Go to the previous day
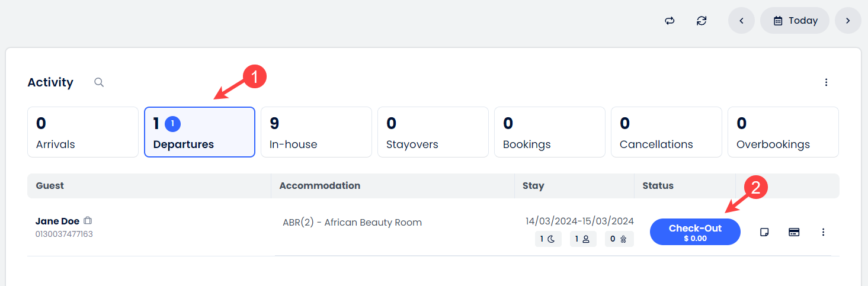 pyautogui.click(x=741, y=21)
